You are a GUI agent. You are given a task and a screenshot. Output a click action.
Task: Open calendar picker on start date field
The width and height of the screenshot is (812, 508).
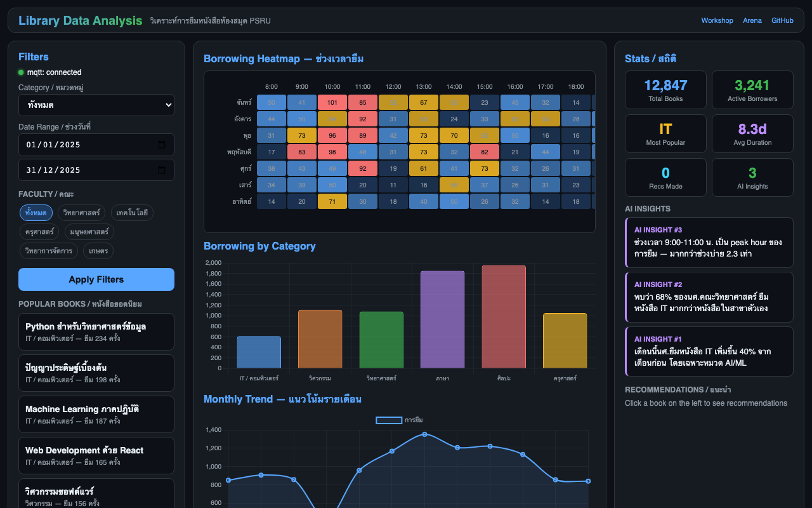pyautogui.click(x=161, y=145)
